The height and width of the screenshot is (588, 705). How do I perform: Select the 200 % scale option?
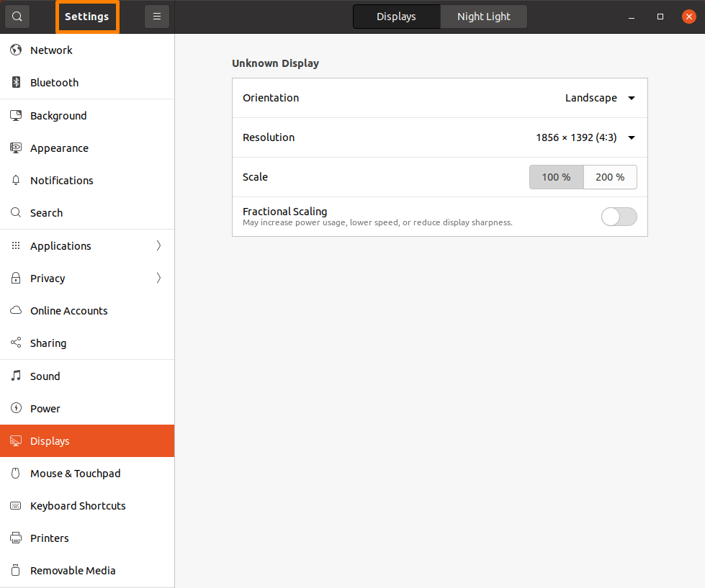click(x=609, y=176)
